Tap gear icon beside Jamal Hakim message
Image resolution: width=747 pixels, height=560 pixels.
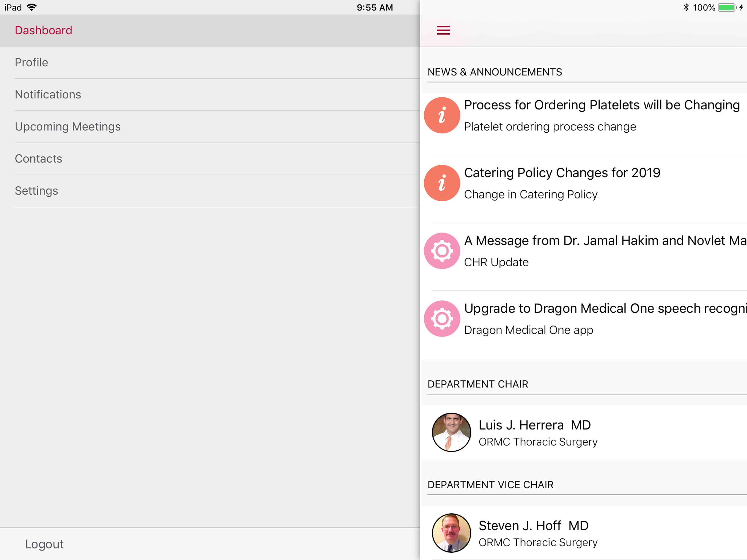(x=442, y=251)
